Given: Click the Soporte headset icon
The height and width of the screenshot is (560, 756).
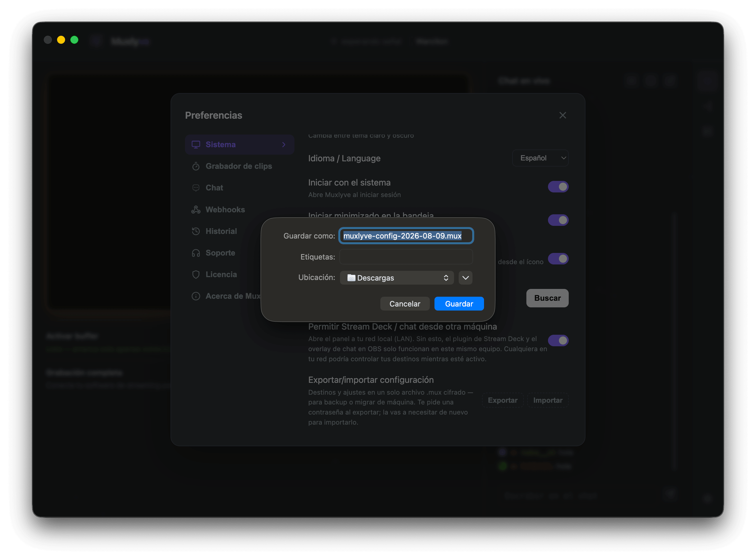Looking at the screenshot, I should (196, 253).
